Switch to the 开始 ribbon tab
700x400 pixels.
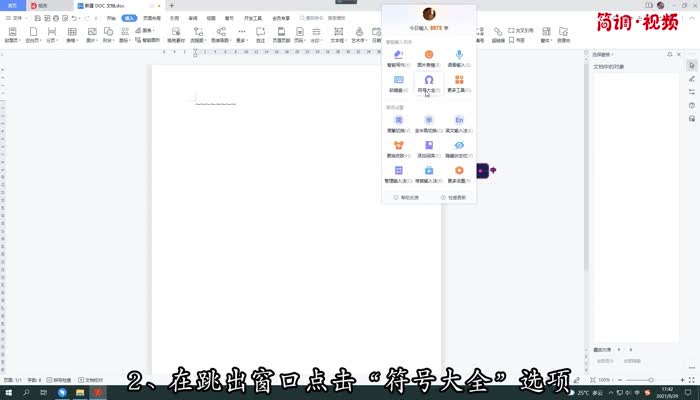(110, 18)
